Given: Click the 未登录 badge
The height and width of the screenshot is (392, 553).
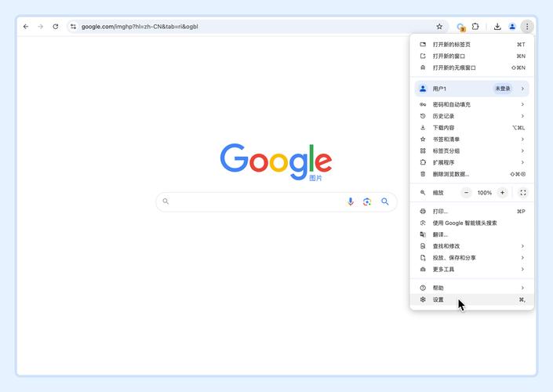Looking at the screenshot, I should (x=503, y=89).
